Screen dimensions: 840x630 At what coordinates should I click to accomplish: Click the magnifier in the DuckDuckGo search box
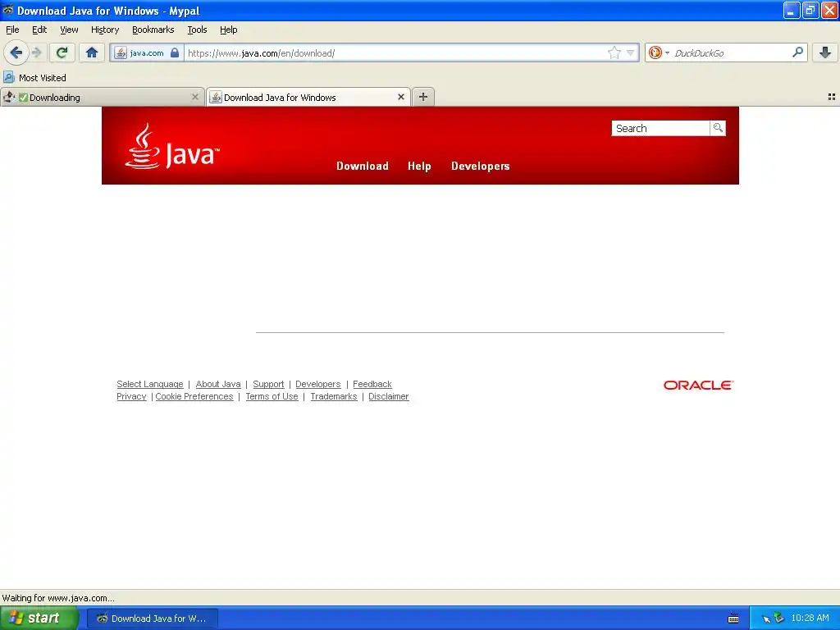(797, 52)
